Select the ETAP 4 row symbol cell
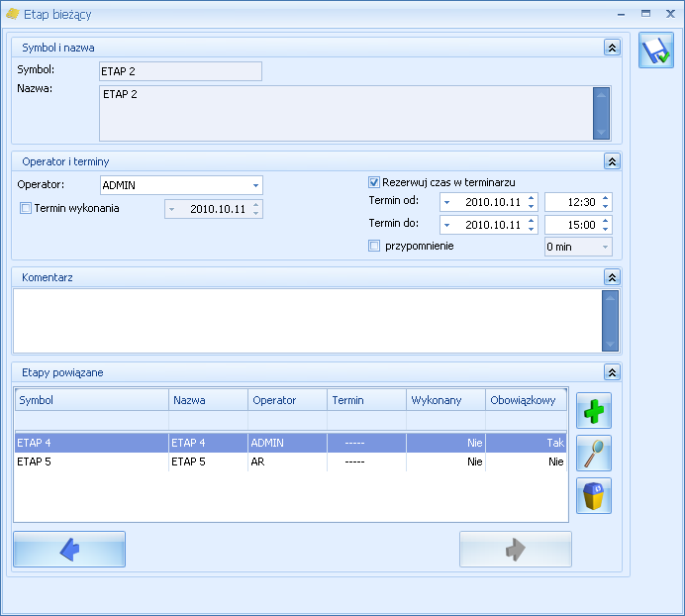The image size is (685, 616). [92, 443]
